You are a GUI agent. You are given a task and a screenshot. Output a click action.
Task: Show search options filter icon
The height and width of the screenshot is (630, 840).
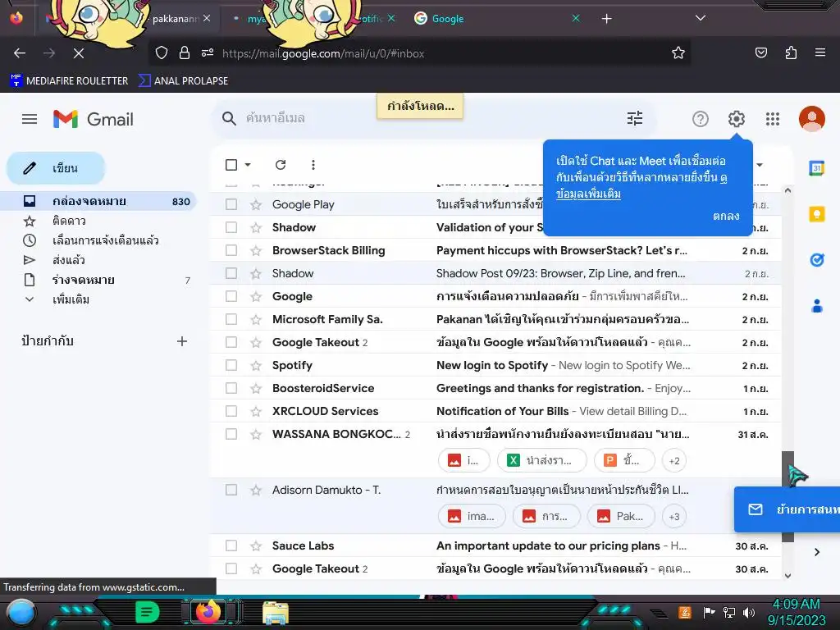(x=635, y=118)
